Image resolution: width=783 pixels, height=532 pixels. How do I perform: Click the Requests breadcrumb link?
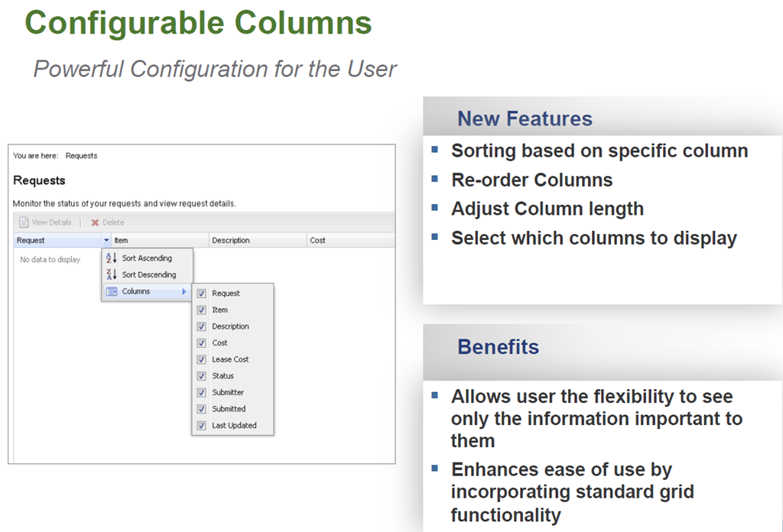[x=81, y=156]
